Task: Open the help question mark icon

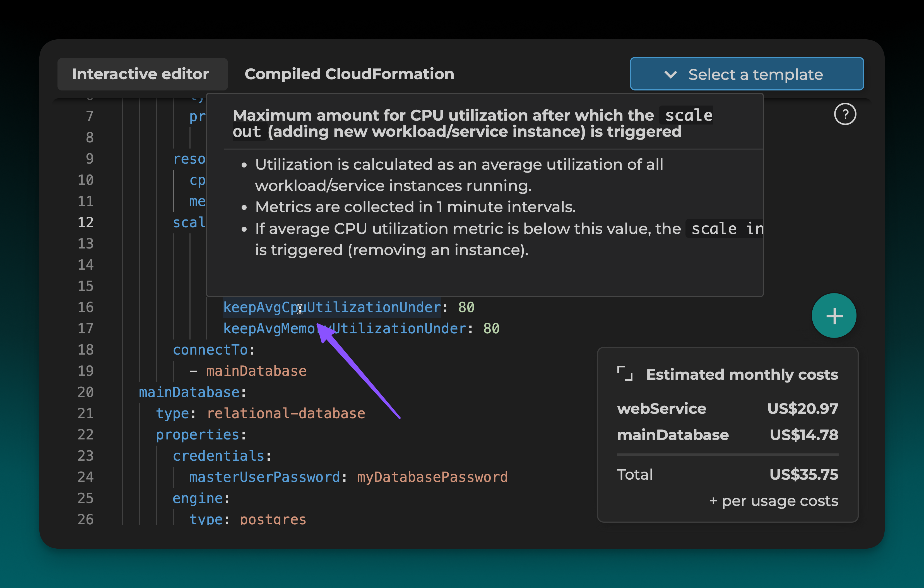Action: click(845, 114)
